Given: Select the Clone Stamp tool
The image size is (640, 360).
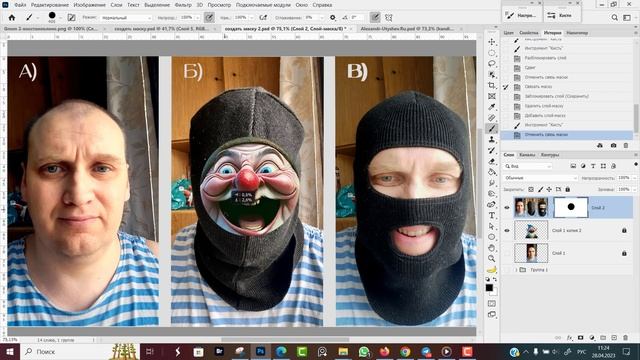Looking at the screenshot, I should point(492,140).
